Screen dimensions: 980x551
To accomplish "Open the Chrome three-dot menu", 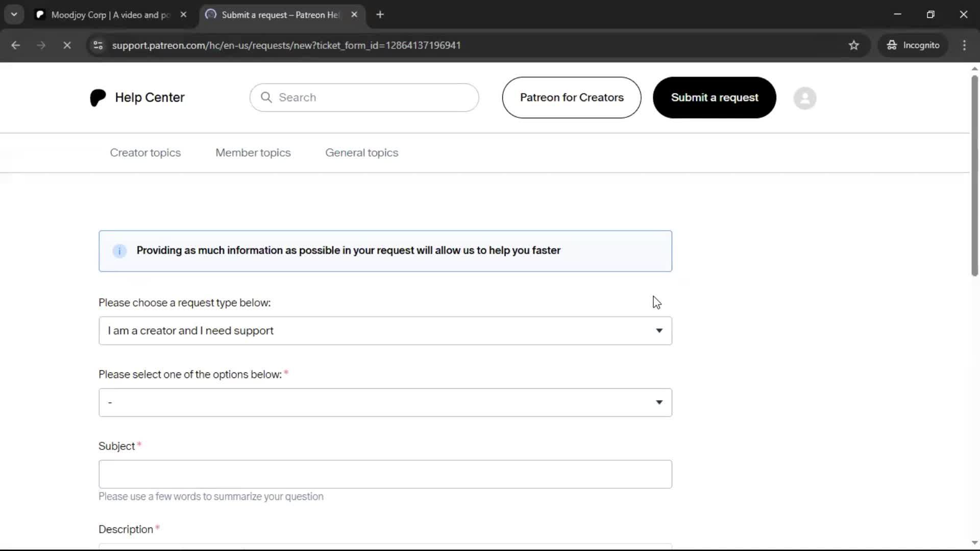I will point(964,45).
